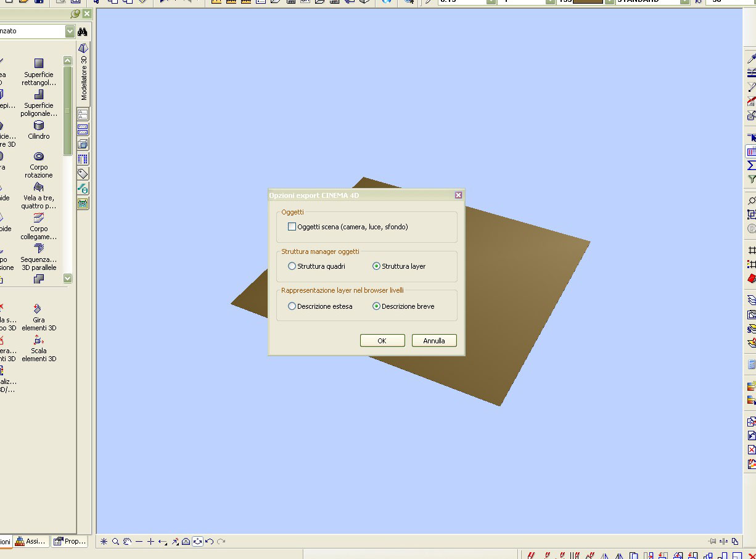Click the palette vertical scrollbar thumb
This screenshot has width=756, height=559.
click(68, 111)
